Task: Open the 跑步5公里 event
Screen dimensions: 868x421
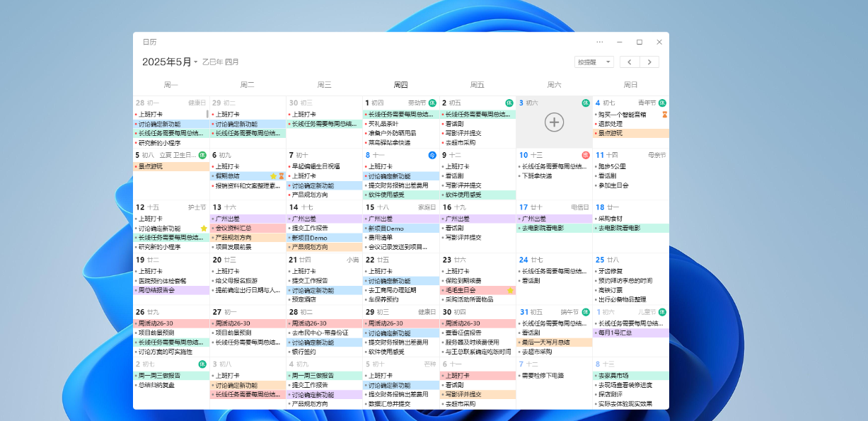Action: pyautogui.click(x=630, y=166)
